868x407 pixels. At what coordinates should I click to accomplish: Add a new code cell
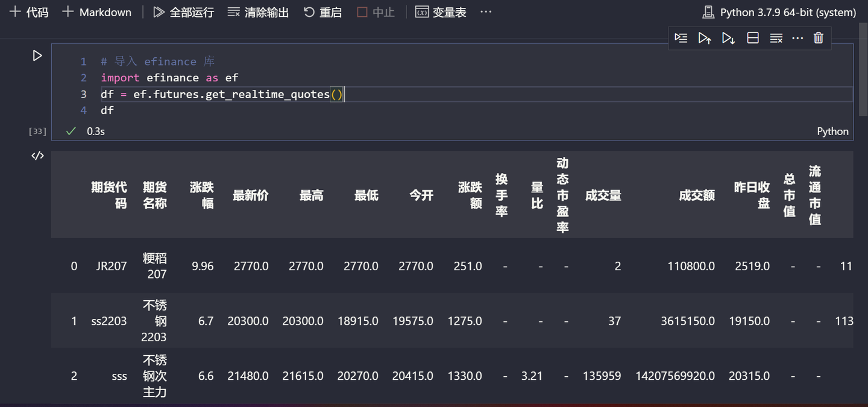(x=28, y=11)
